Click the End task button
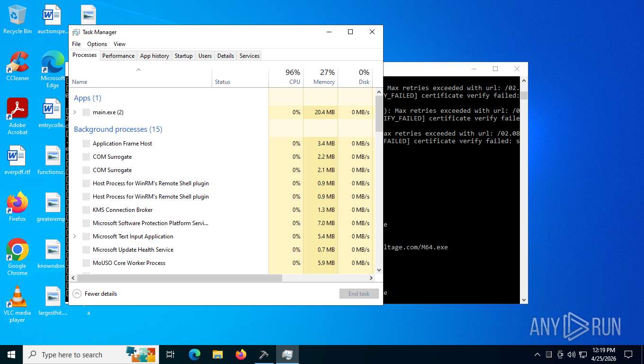The width and height of the screenshot is (644, 364). [x=359, y=294]
